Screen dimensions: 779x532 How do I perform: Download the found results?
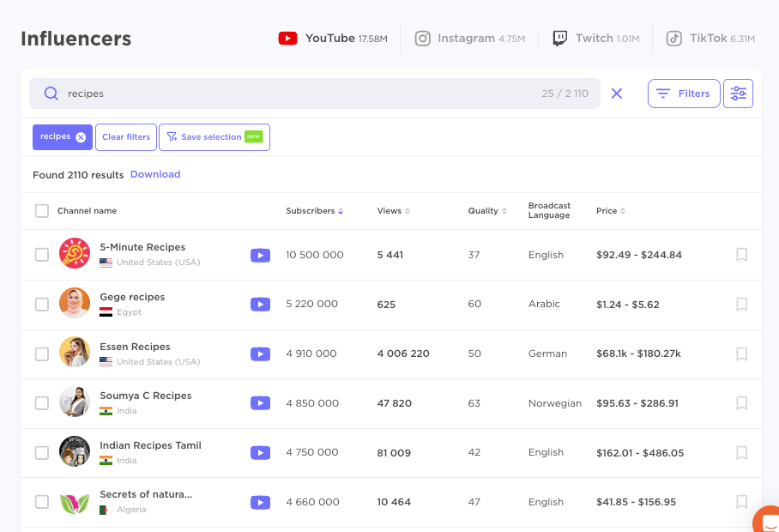pos(155,174)
